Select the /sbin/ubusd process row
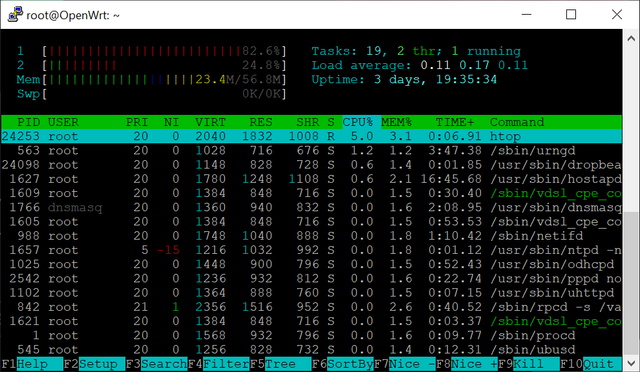The image size is (640, 372). click(311, 350)
